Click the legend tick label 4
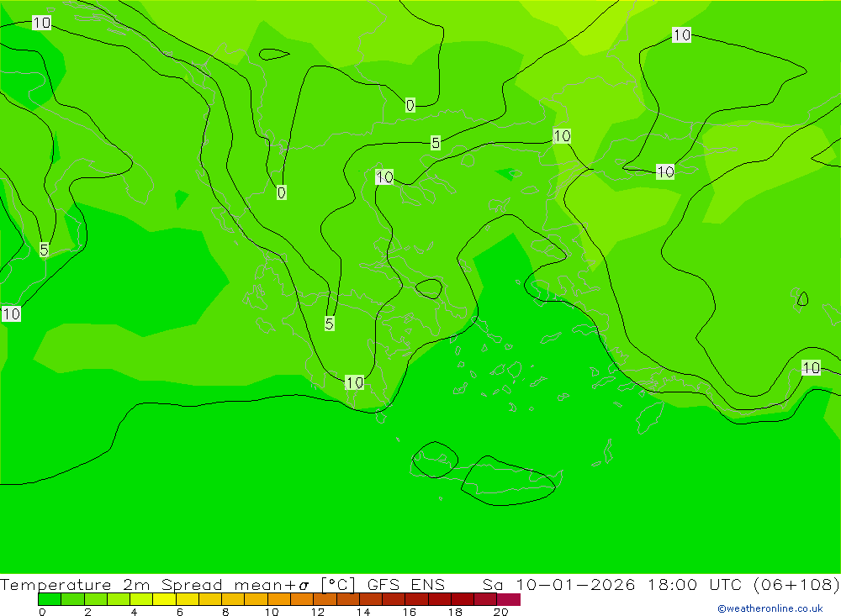 (134, 612)
